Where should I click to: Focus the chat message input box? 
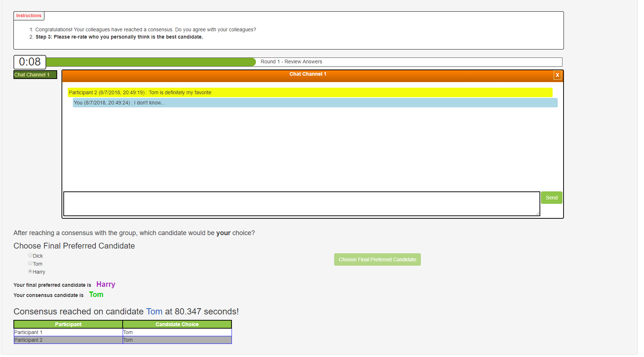301,203
